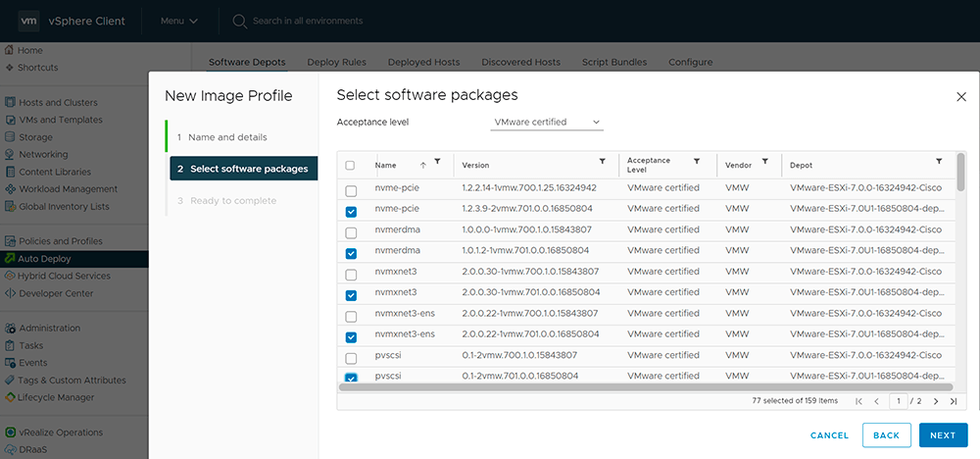The height and width of the screenshot is (459, 980).
Task: Click the table horizontal scrollbar
Action: point(645,387)
